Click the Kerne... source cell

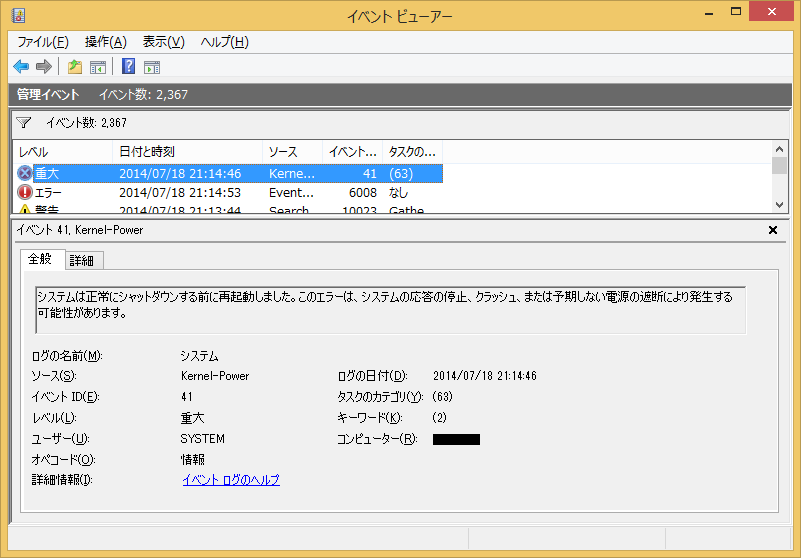tap(292, 174)
